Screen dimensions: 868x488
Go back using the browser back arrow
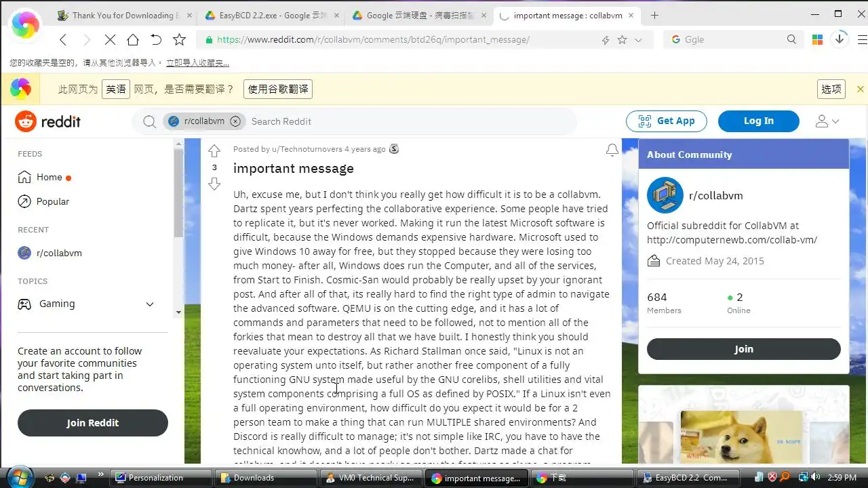tap(63, 40)
